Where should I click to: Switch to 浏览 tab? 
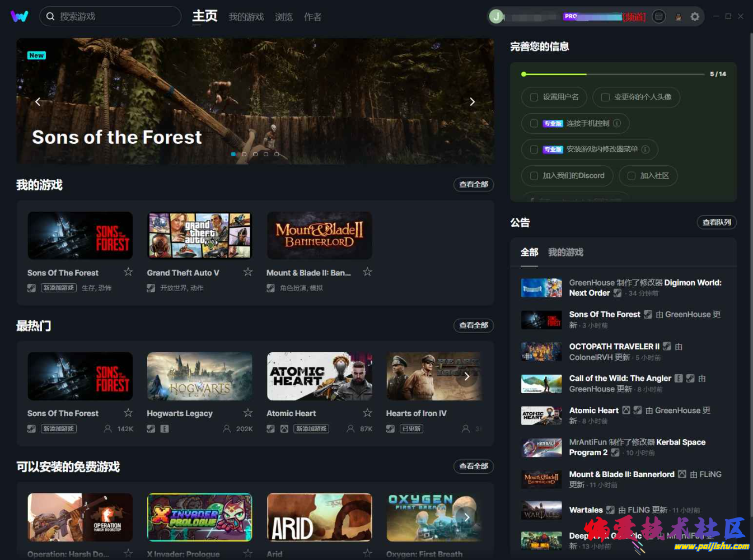(x=284, y=17)
